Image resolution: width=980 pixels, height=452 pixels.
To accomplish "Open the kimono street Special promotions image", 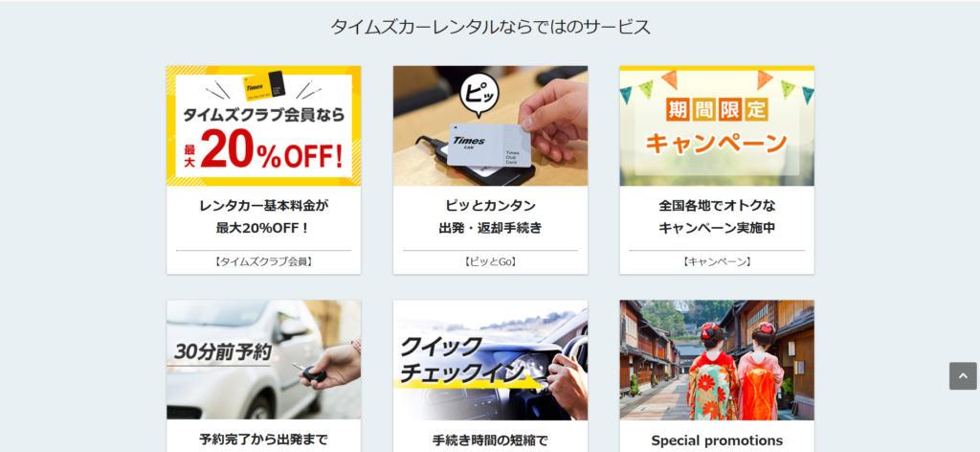I will (717, 359).
